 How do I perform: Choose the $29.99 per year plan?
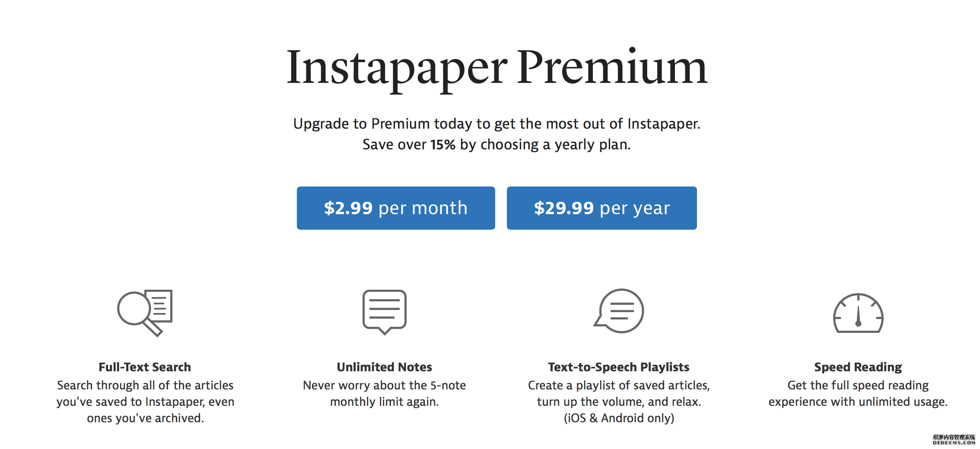point(601,208)
